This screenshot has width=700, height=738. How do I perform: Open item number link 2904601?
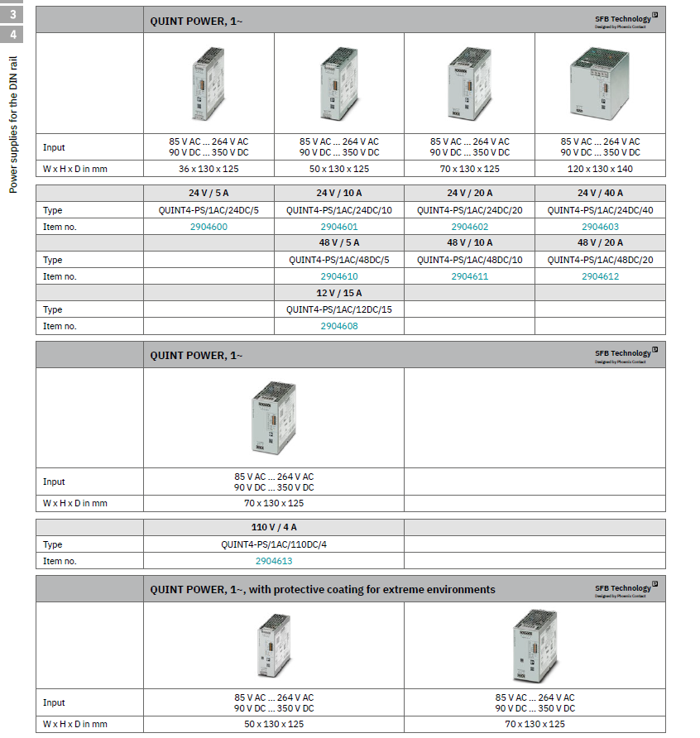[339, 227]
